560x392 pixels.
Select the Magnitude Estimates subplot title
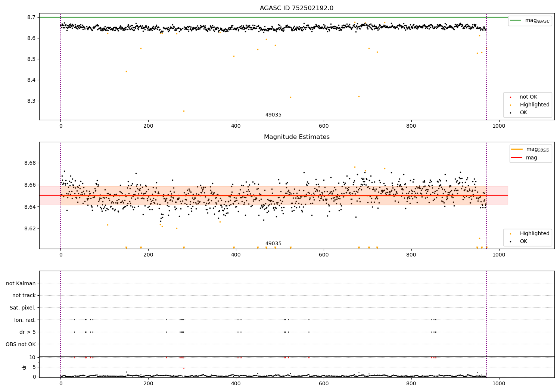tap(296, 137)
